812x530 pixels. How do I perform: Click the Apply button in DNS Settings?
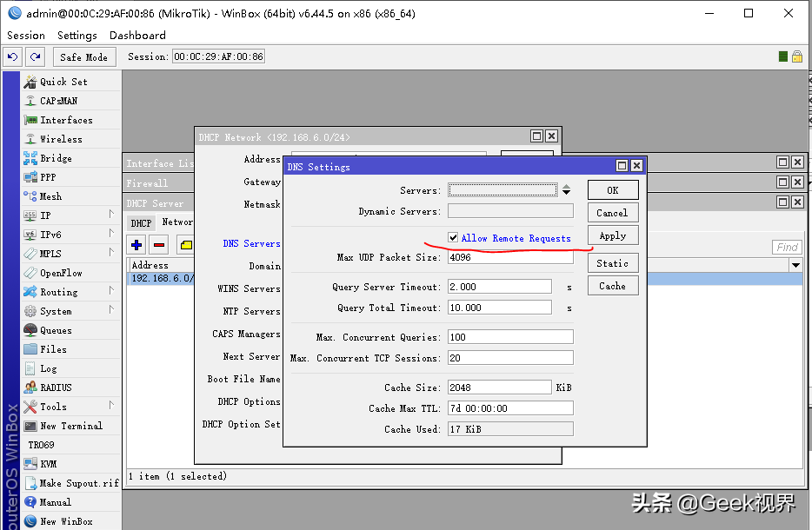[613, 235]
